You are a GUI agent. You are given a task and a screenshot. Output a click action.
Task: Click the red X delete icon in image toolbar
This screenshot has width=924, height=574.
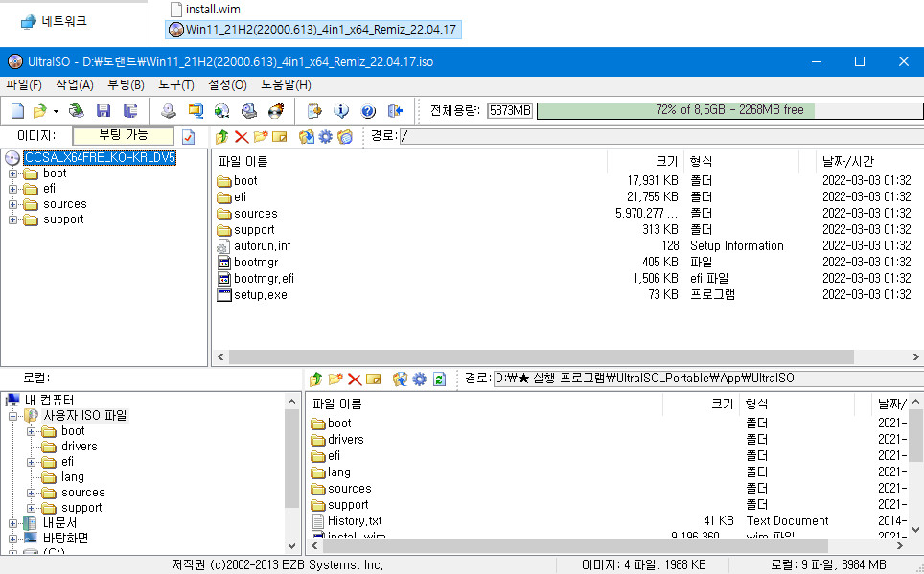(241, 137)
